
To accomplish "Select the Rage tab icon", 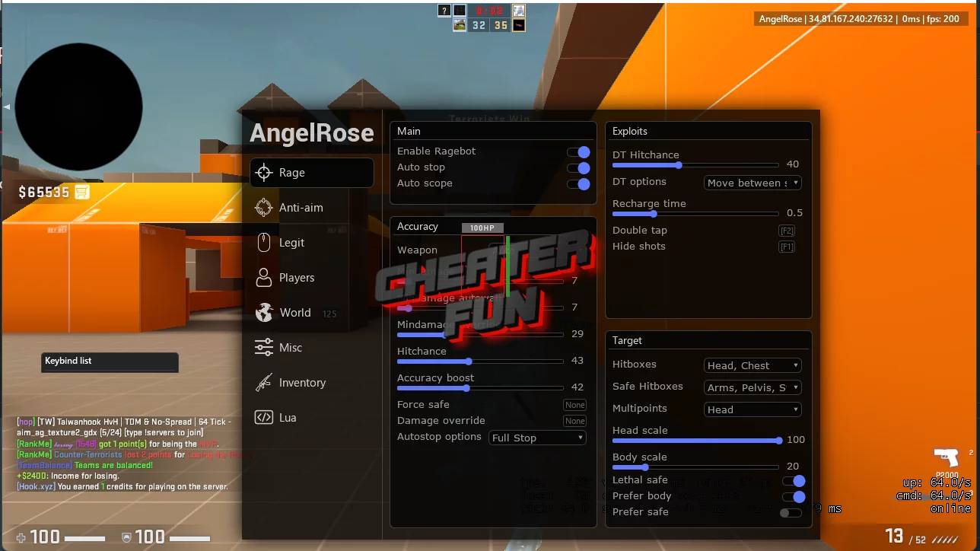I will click(264, 173).
